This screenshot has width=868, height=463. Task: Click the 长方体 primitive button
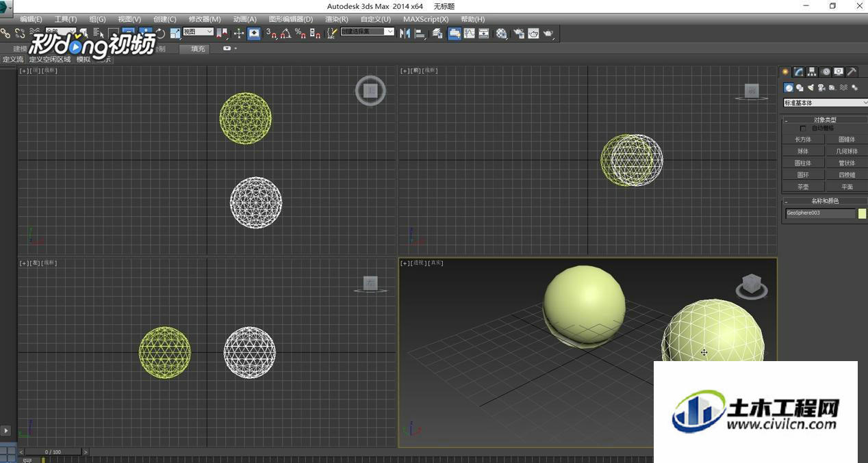click(x=803, y=140)
